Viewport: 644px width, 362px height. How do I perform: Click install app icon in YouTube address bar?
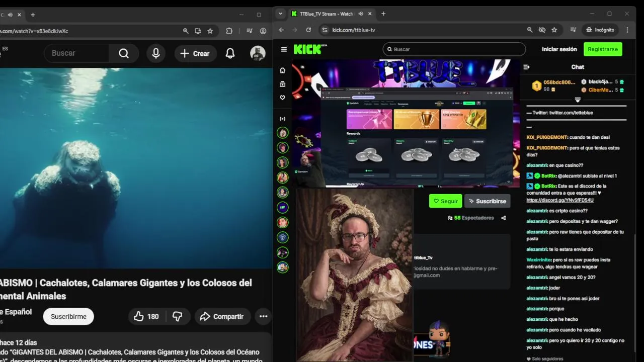click(198, 31)
